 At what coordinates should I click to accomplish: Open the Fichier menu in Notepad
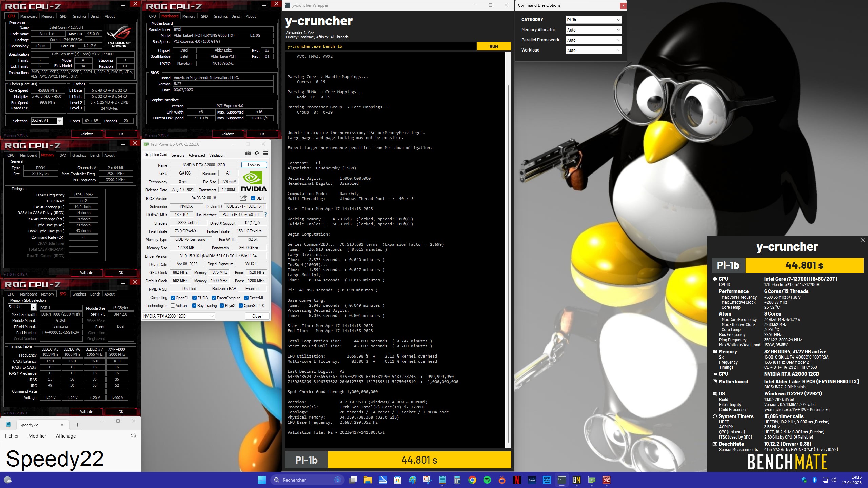(12, 436)
